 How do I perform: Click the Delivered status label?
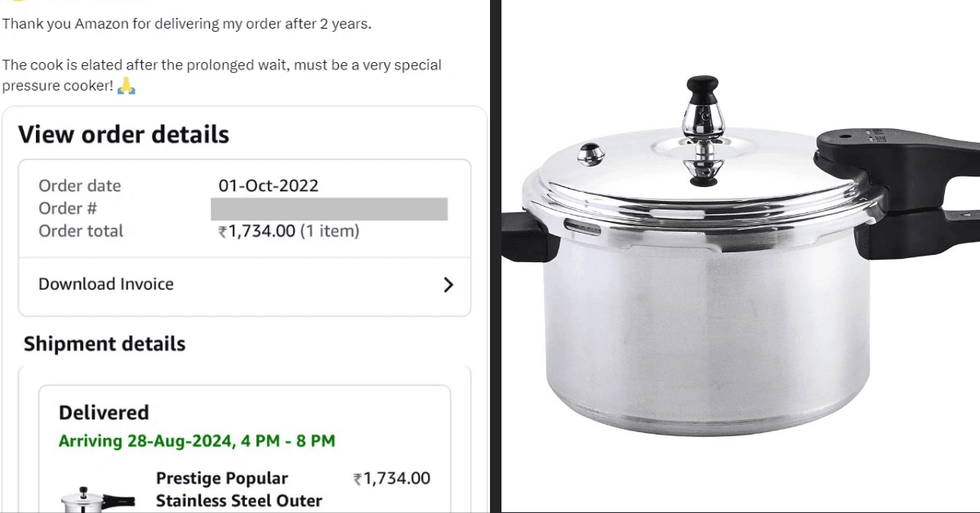coord(104,413)
